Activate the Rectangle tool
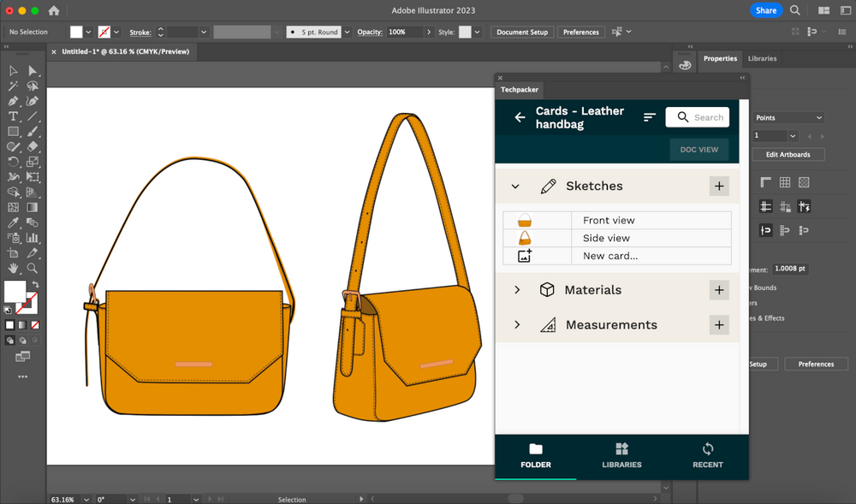This screenshot has height=504, width=856. tap(13, 131)
